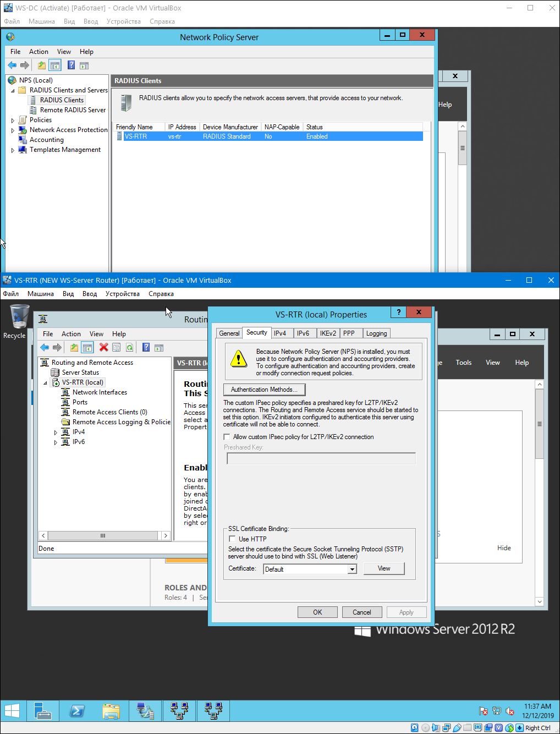Open Recycle Bin on VS-RTR desktop
This screenshot has width=560, height=734.
tap(19, 321)
